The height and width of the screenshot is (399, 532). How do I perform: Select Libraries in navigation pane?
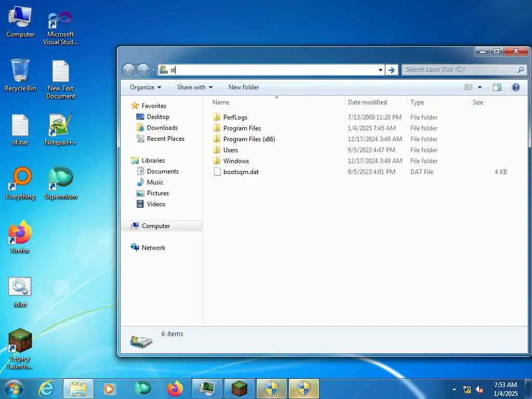click(148, 160)
